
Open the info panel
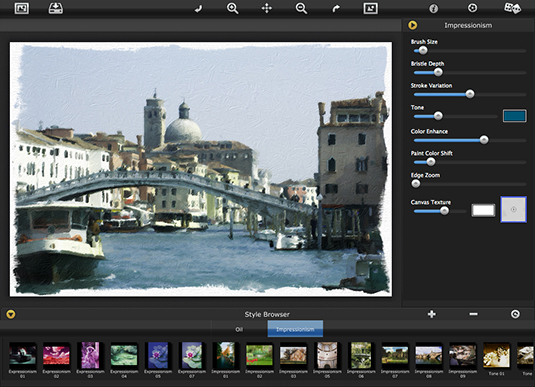pyautogui.click(x=434, y=8)
